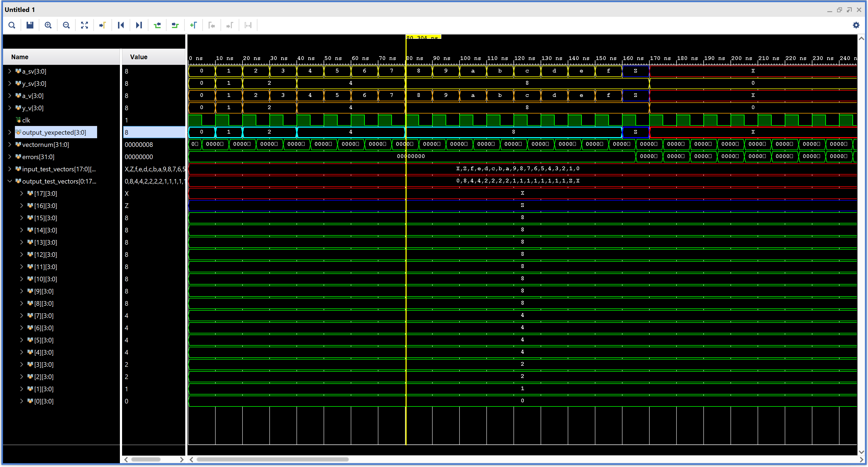This screenshot has width=868, height=467.
Task: Jump to time zero with Go to Beginning
Action: 121,25
